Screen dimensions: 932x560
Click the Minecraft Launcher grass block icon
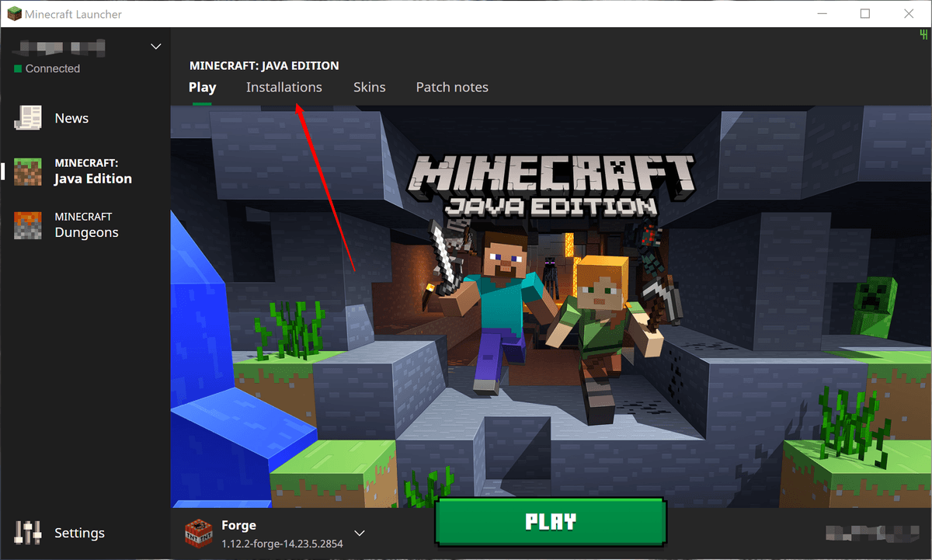click(x=14, y=13)
